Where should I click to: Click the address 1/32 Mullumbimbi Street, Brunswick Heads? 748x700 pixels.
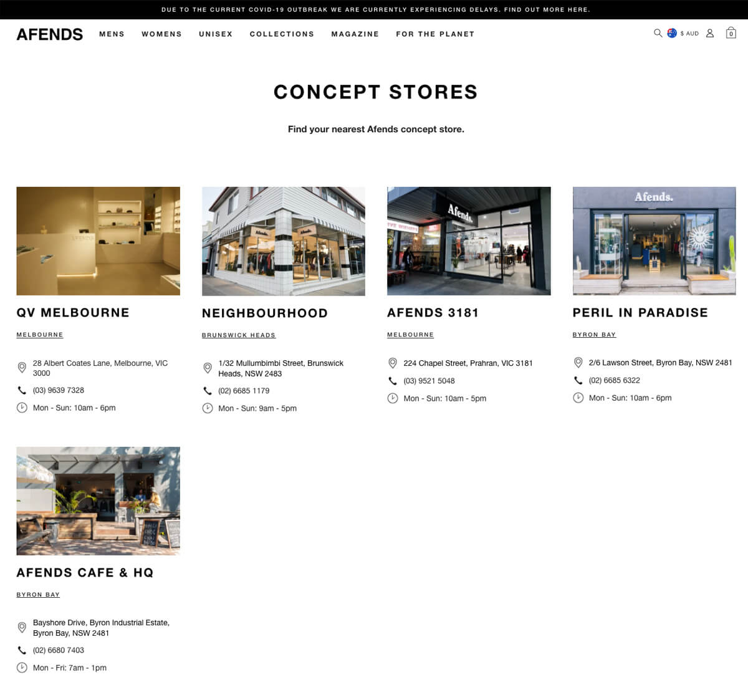pyautogui.click(x=281, y=368)
